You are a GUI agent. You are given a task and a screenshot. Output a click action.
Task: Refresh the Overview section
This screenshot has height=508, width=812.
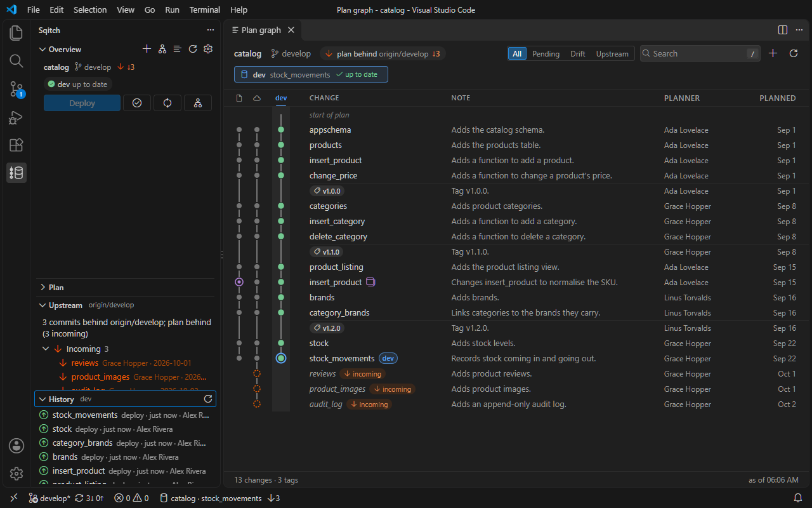193,49
